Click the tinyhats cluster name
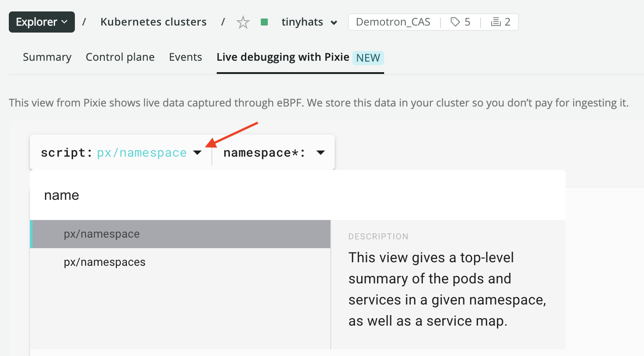This screenshot has width=644, height=356. pos(302,22)
